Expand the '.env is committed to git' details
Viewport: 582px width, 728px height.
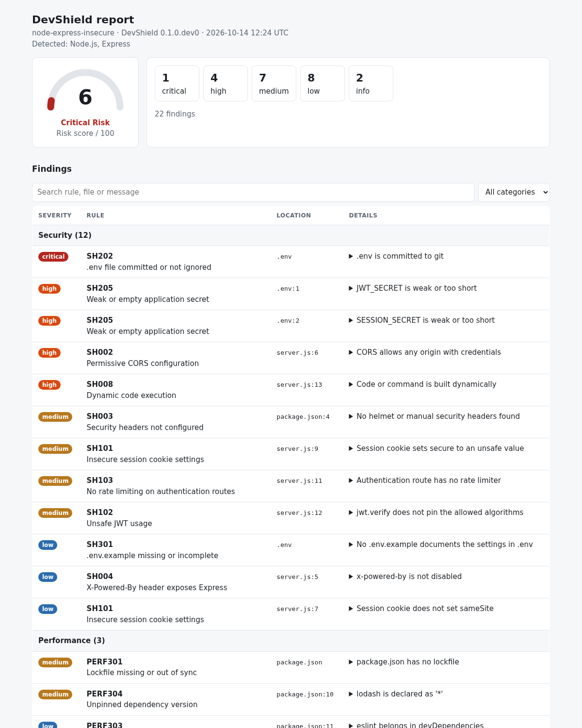(396, 256)
